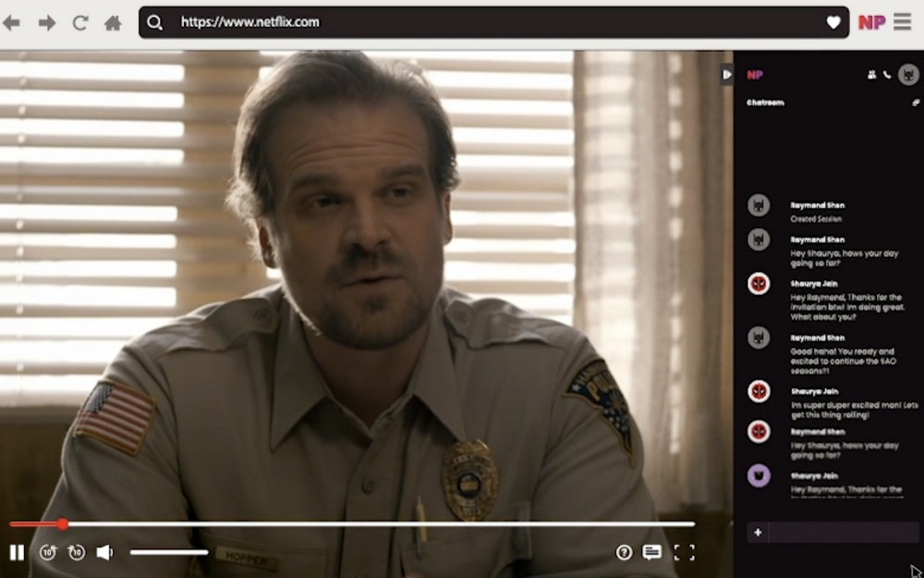Toggle subtitles with the captions icon
The height and width of the screenshot is (578, 924).
click(651, 552)
